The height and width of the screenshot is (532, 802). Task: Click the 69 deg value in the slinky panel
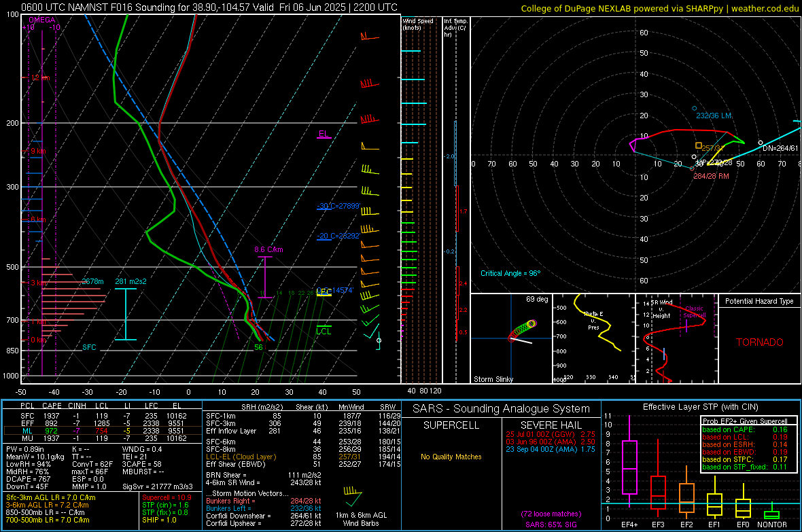point(537,299)
